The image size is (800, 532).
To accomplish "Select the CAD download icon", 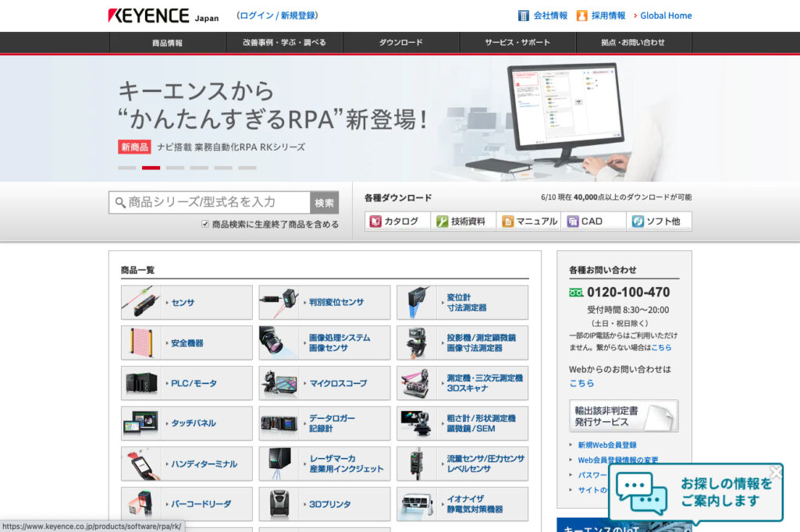I will click(x=573, y=222).
